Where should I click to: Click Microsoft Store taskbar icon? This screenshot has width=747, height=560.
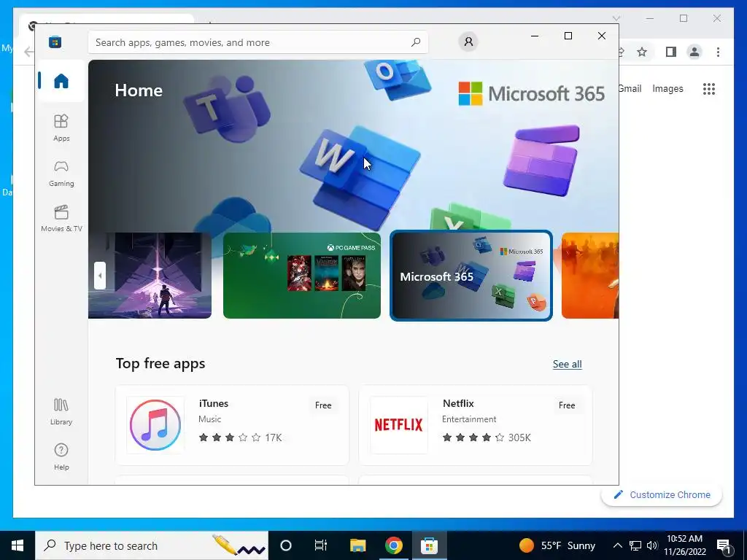pos(429,545)
